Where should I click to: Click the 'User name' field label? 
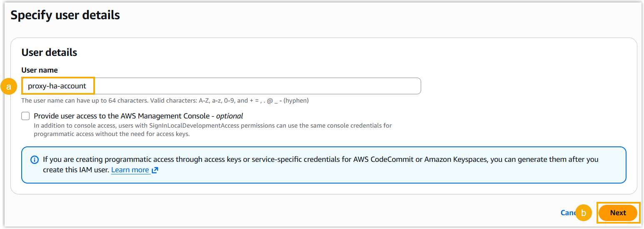point(40,70)
